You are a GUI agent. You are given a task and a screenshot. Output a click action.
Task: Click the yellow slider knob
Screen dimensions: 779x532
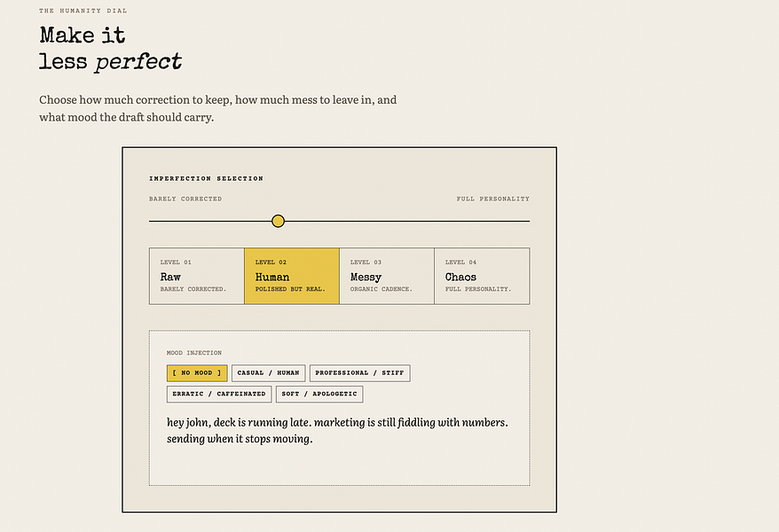pyautogui.click(x=279, y=222)
